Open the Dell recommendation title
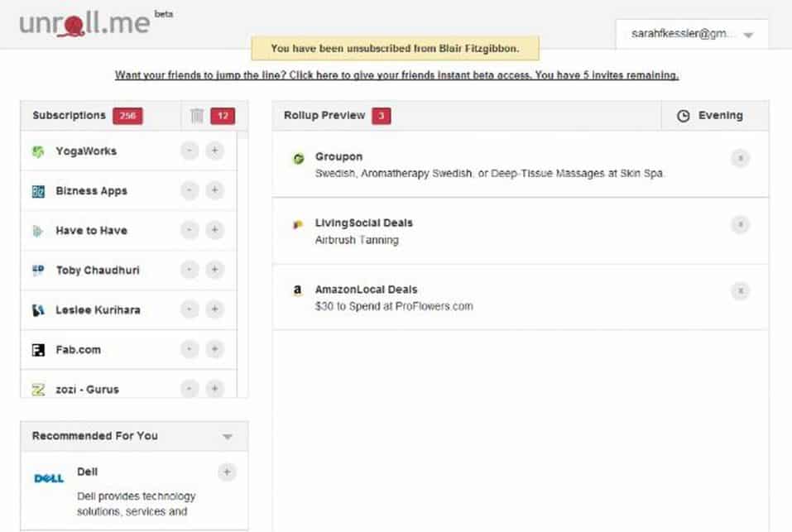The width and height of the screenshot is (792, 532). pos(88,472)
